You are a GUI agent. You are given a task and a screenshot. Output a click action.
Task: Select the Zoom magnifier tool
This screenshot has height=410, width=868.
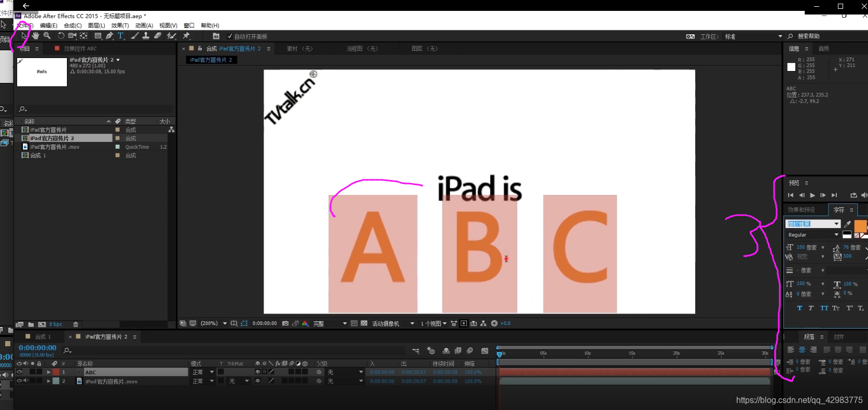pos(47,36)
